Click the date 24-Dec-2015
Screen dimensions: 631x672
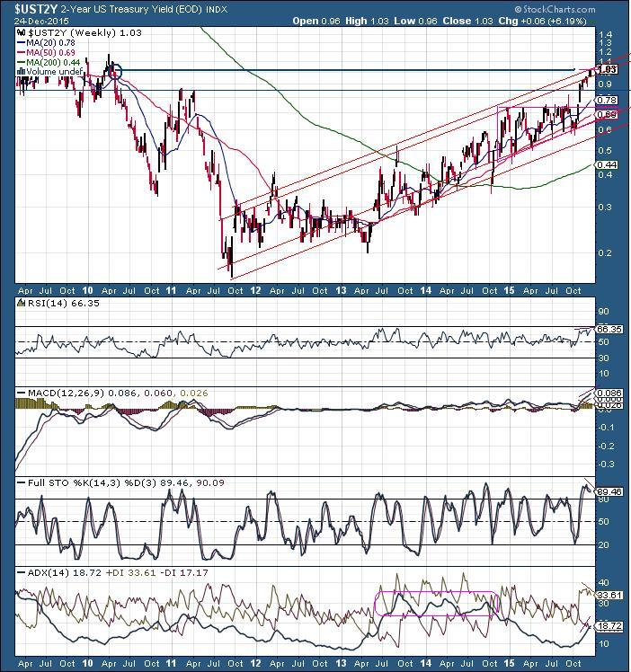tap(41, 21)
